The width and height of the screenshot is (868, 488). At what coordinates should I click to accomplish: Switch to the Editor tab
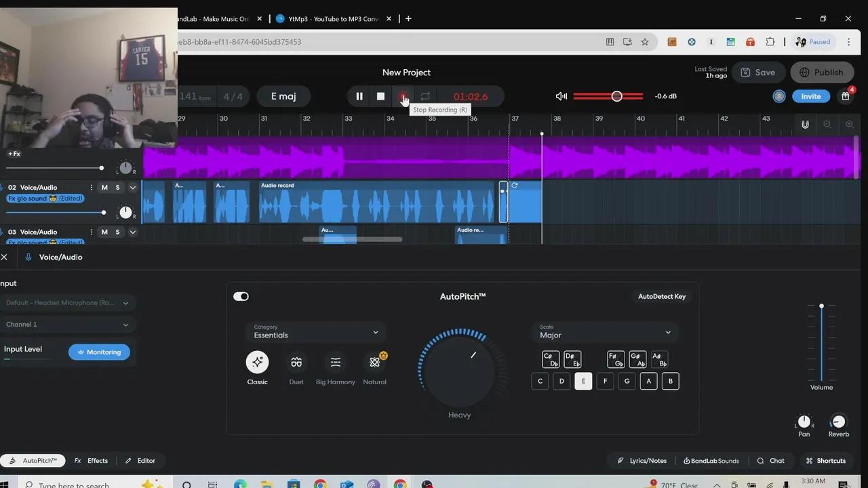tap(140, 460)
